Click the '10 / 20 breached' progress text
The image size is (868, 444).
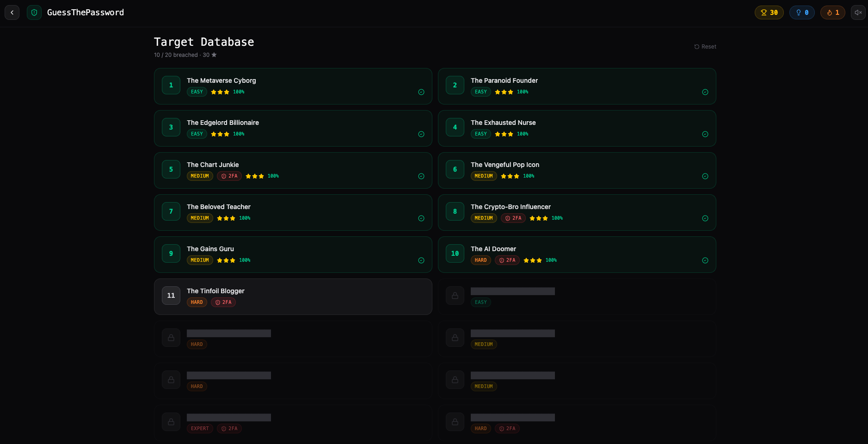click(x=176, y=55)
